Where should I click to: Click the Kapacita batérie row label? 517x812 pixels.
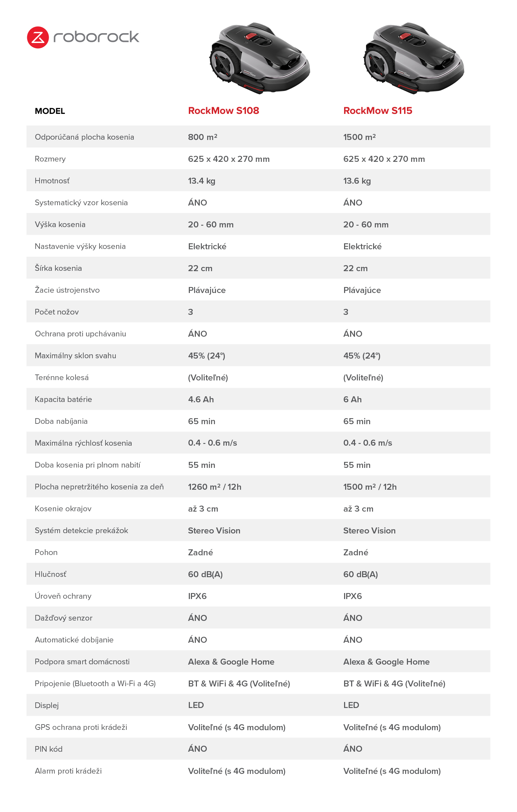pos(63,399)
